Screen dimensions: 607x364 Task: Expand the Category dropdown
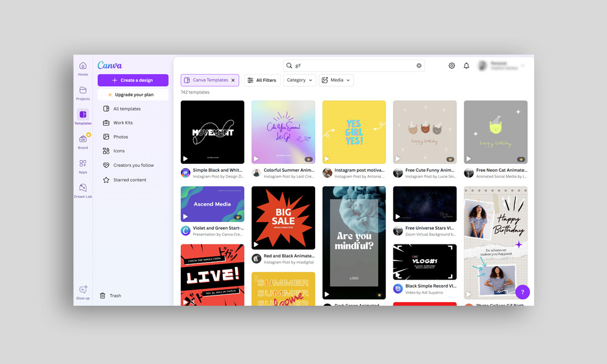click(x=300, y=80)
